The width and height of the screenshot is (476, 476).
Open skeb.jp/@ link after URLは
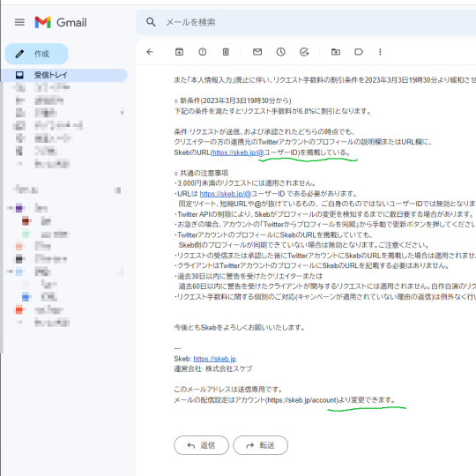pos(226,194)
